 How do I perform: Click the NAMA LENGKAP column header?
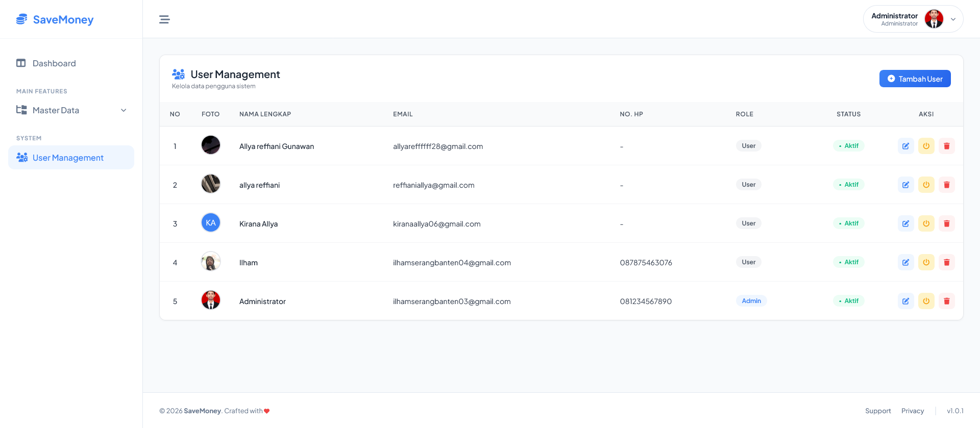265,114
